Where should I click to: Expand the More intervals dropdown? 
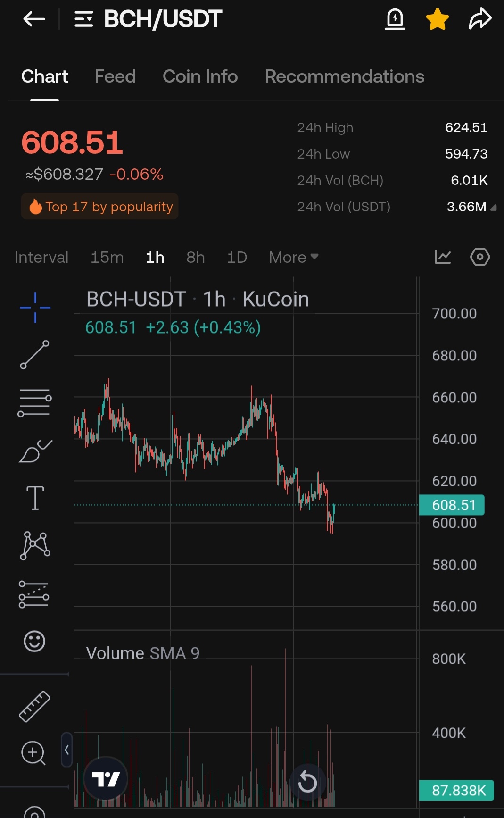293,257
